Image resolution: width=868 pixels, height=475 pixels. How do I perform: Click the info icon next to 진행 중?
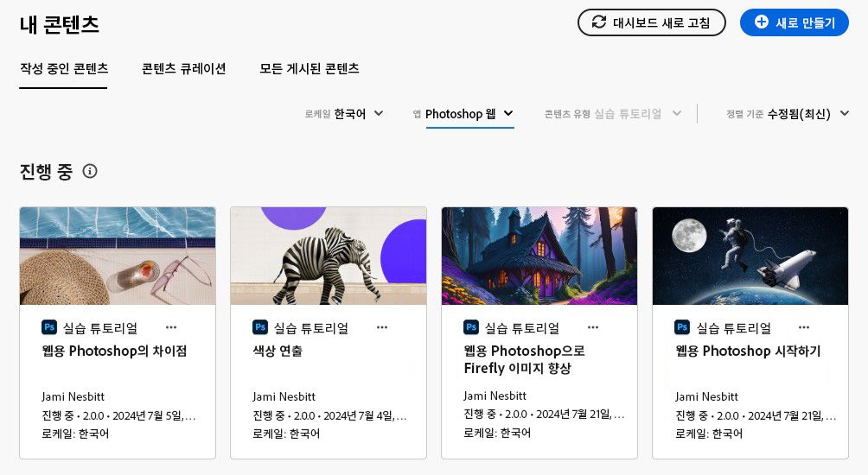pos(90,171)
